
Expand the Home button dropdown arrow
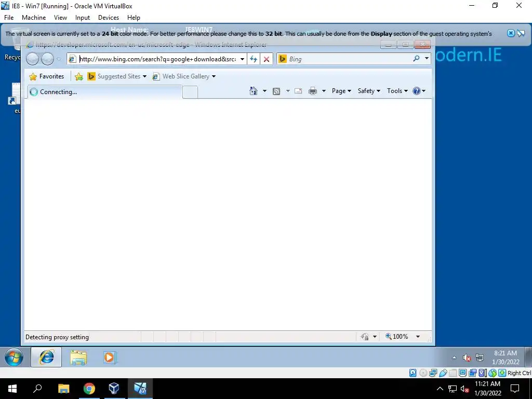264,91
